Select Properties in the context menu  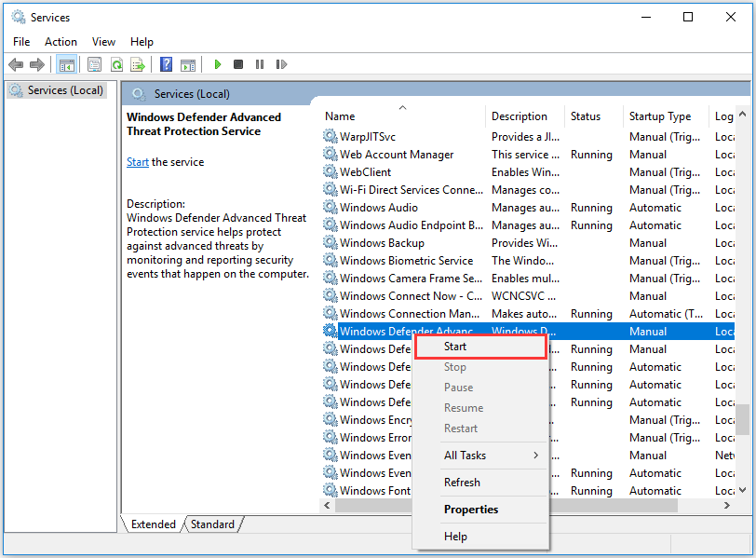(470, 510)
